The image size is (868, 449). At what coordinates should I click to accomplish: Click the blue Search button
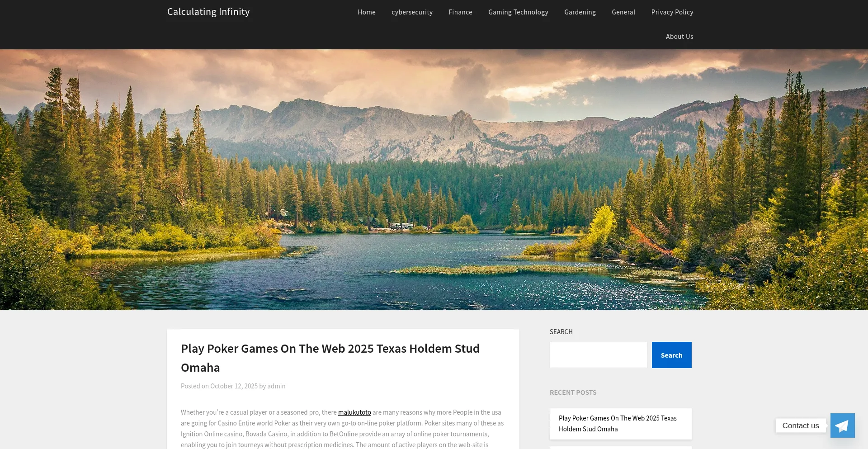pos(671,355)
